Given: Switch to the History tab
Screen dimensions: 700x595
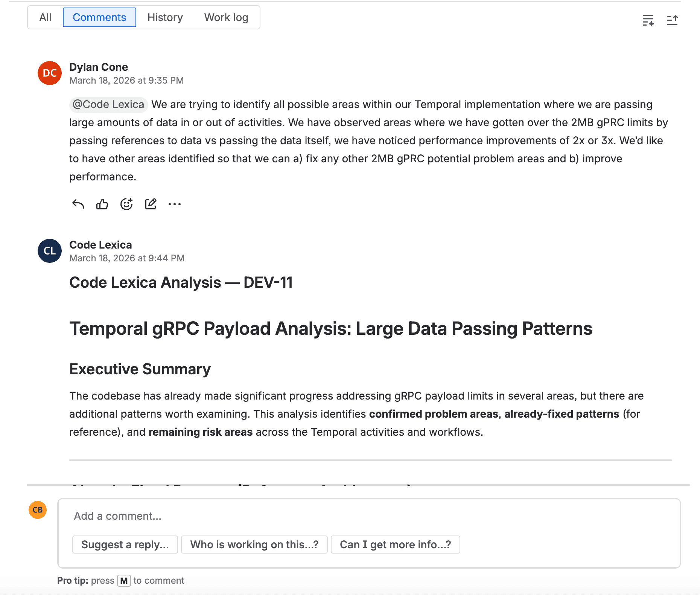Looking at the screenshot, I should (165, 17).
